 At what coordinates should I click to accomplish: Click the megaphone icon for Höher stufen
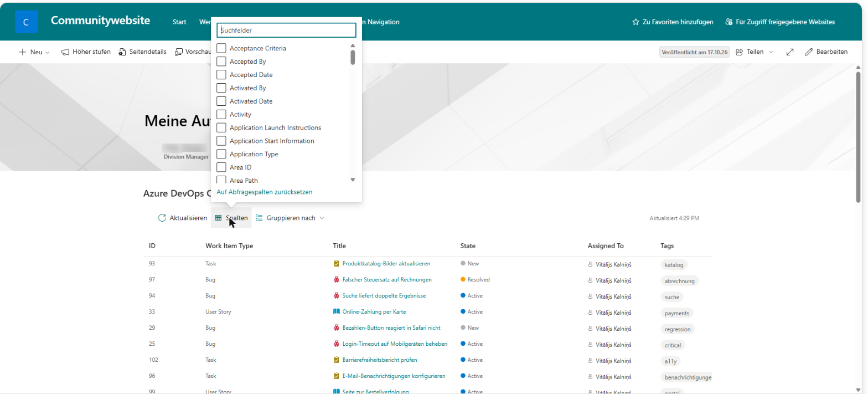click(x=65, y=52)
